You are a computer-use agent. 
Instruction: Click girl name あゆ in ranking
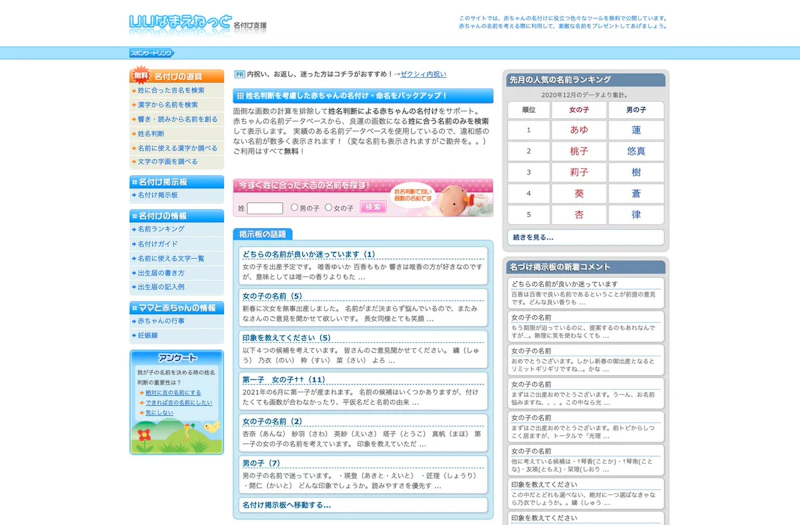tap(579, 130)
